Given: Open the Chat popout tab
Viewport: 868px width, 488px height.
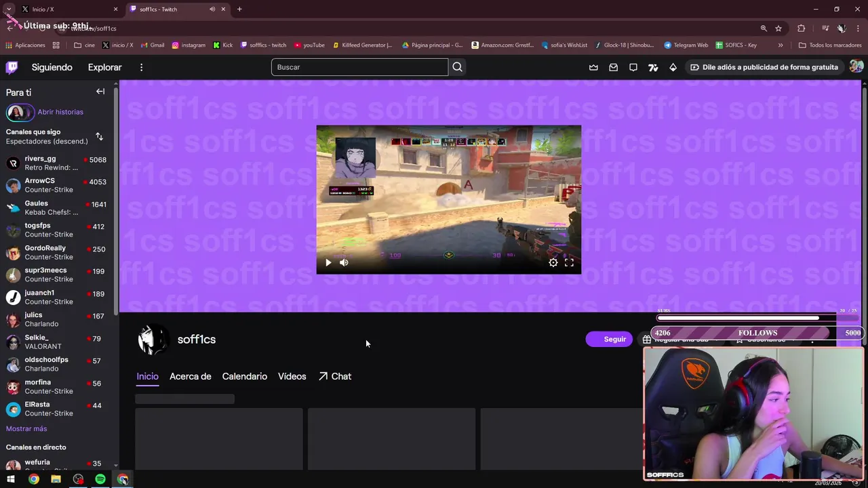Looking at the screenshot, I should (x=335, y=376).
